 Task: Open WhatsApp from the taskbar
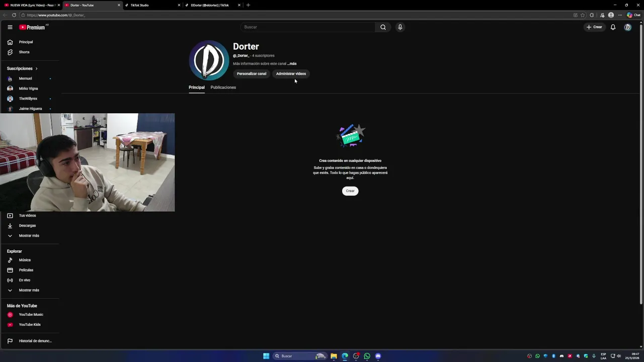[x=367, y=356]
